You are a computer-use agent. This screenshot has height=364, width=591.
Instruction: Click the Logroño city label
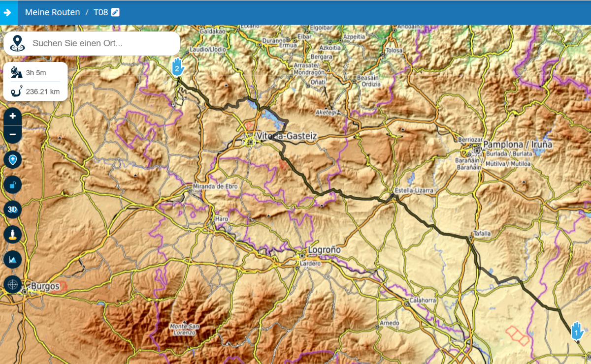(324, 250)
